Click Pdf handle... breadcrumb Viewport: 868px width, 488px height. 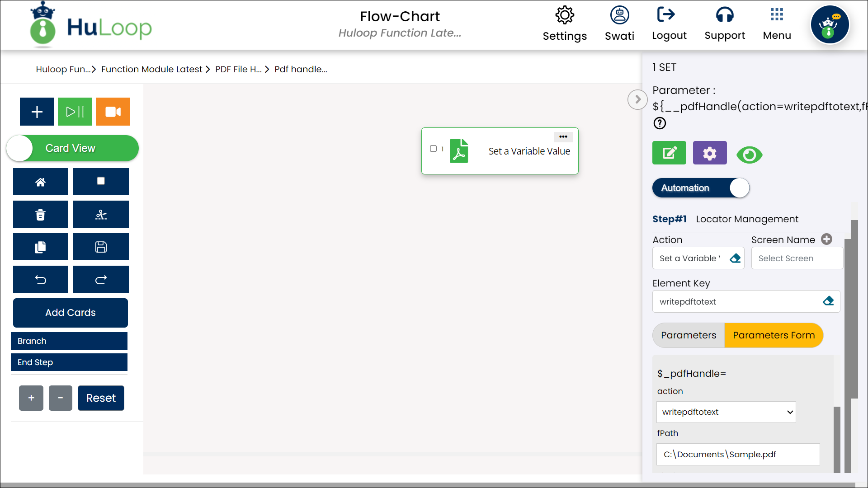tap(301, 69)
